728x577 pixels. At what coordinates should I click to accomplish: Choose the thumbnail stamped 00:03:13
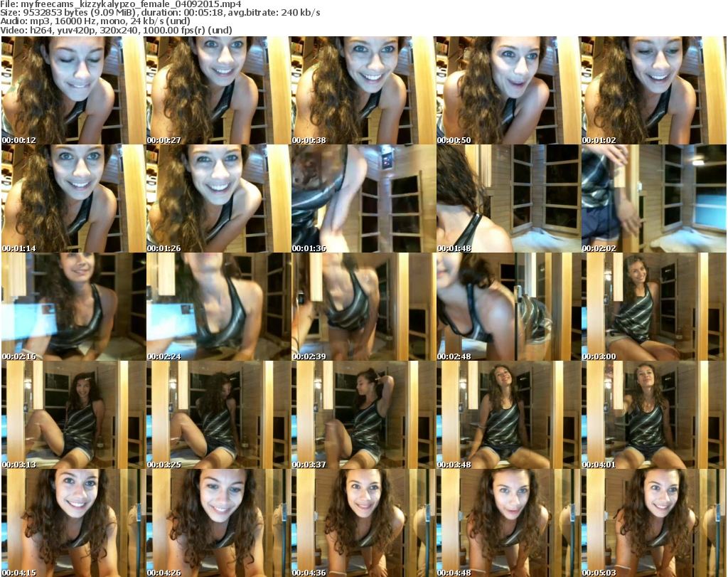[x=73, y=415]
